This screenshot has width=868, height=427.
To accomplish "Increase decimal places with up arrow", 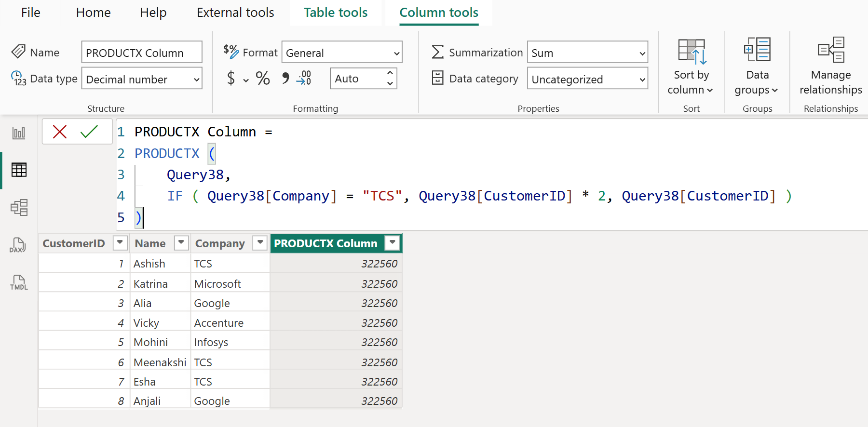I will tap(390, 73).
